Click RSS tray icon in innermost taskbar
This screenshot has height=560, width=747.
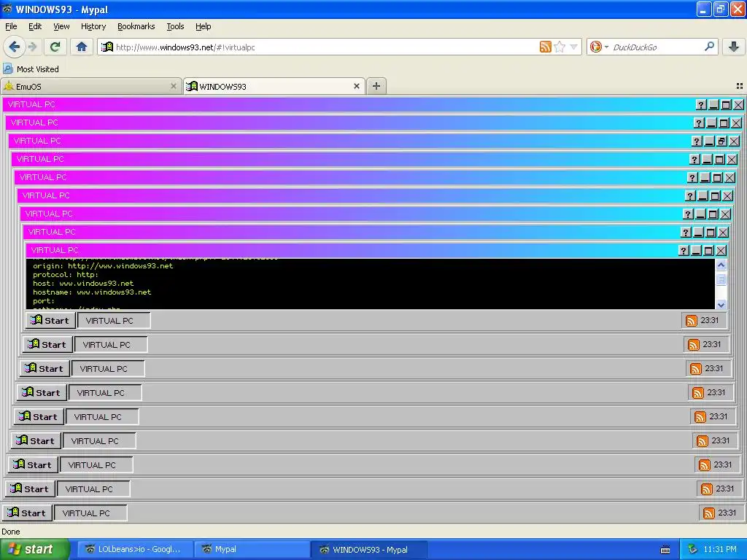pyautogui.click(x=692, y=321)
